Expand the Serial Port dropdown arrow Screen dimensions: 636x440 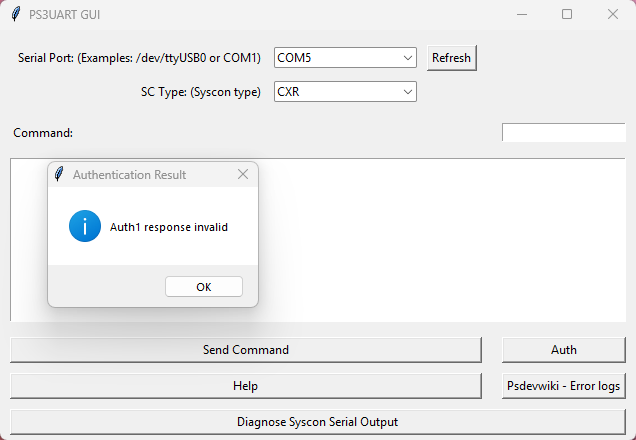[x=407, y=58]
